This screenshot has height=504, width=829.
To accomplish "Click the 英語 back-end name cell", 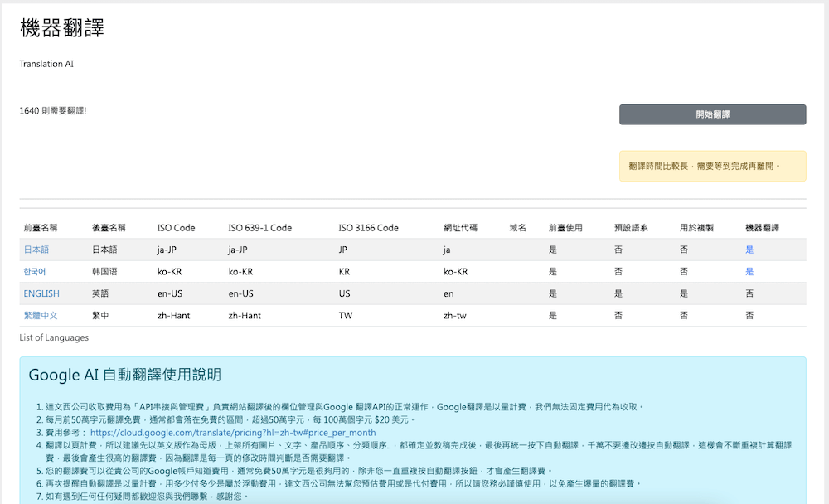I will (x=100, y=293).
